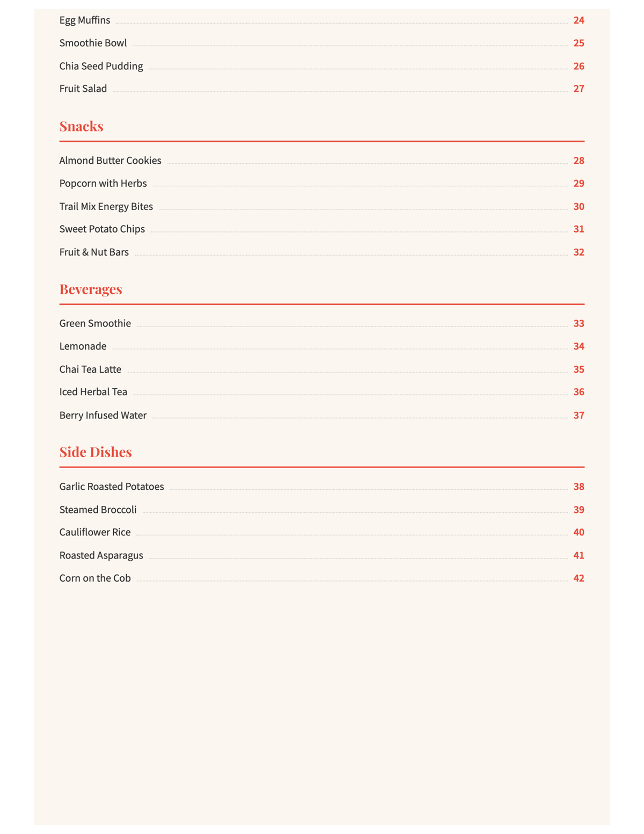Jump to Popcorn with Herbs
Viewport: 644px width, 834px height.
(321, 183)
